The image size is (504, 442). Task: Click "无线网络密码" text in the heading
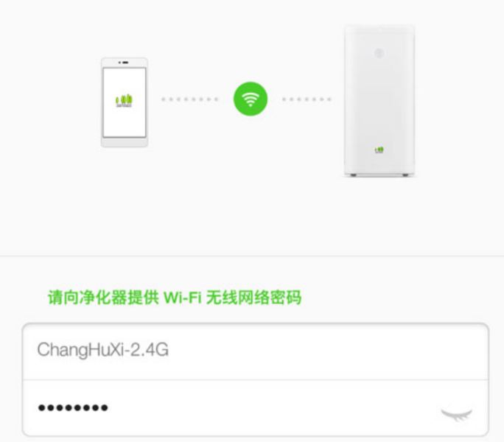(x=253, y=297)
